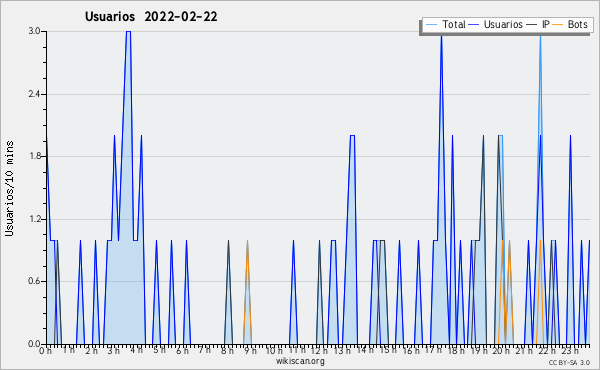This screenshot has width=600, height=370.
Task: Click the CC BY-SA 3.0 license text
Action: 569,362
